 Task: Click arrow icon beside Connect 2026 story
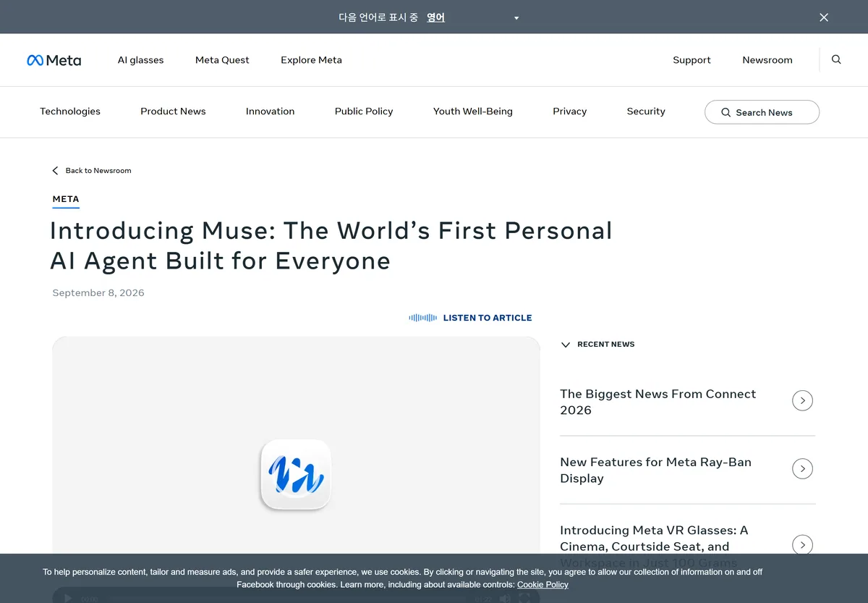pyautogui.click(x=802, y=400)
